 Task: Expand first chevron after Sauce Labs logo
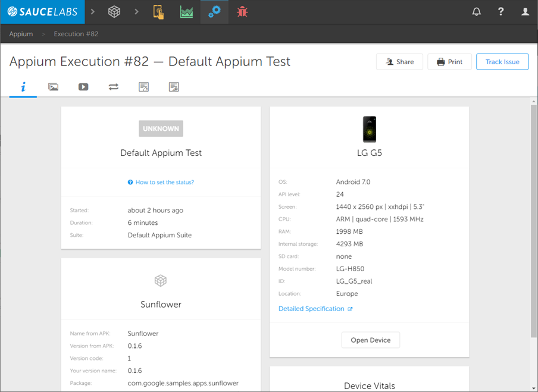pyautogui.click(x=93, y=12)
